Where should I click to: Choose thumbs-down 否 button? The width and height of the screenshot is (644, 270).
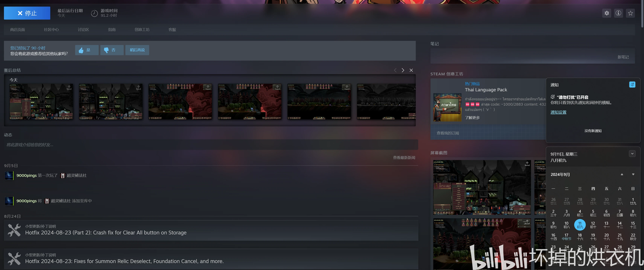(x=112, y=50)
